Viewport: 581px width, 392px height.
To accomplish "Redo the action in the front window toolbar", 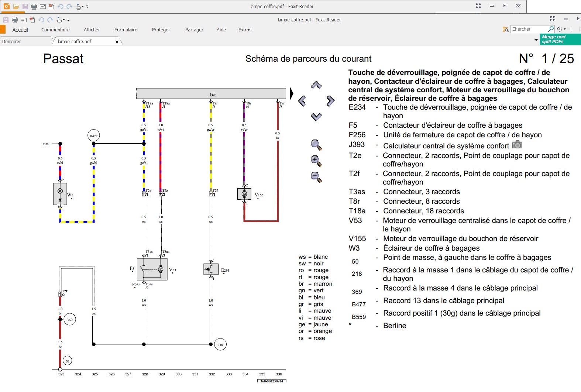I will 50,20.
